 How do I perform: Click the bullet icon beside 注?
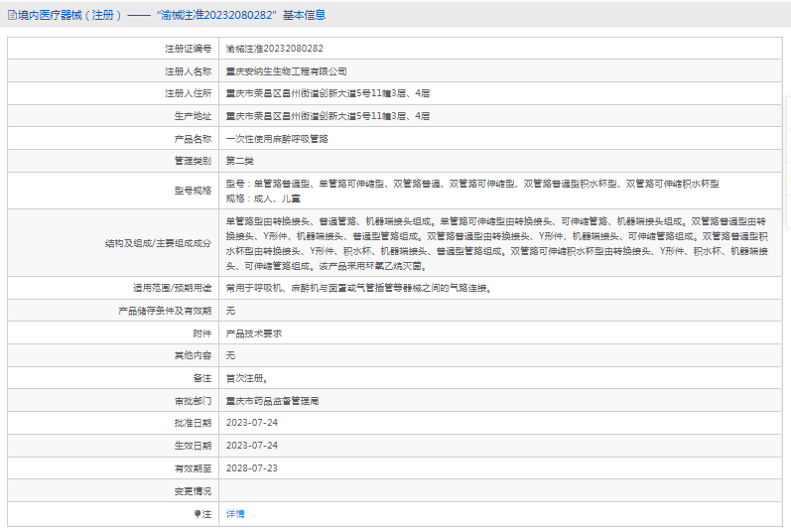click(198, 514)
